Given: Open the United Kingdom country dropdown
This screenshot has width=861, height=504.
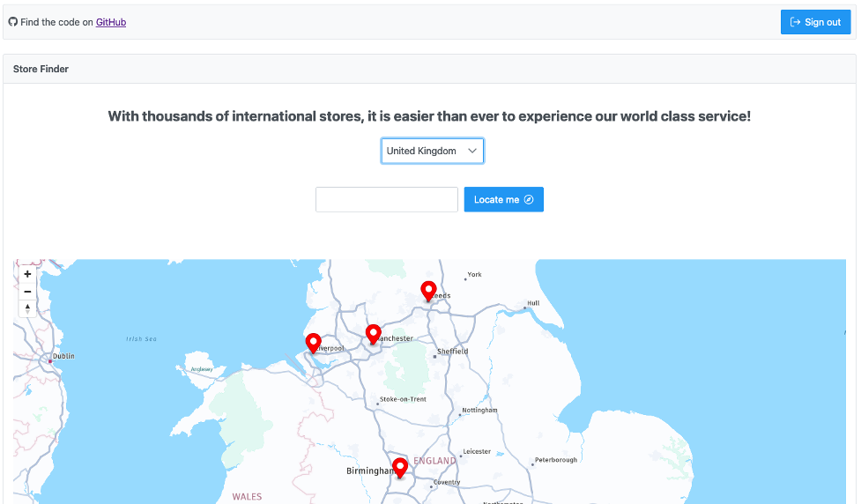Looking at the screenshot, I should tap(432, 151).
